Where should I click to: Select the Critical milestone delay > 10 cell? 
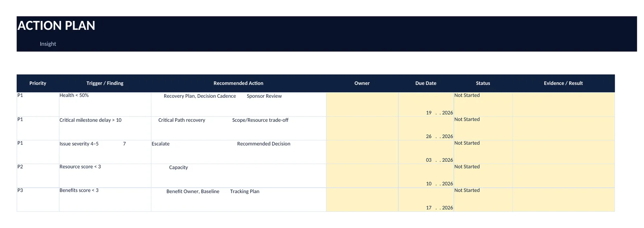click(105, 129)
